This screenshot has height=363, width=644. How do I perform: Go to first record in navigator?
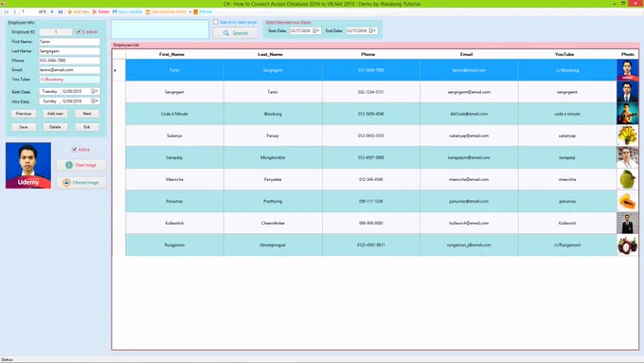click(7, 12)
